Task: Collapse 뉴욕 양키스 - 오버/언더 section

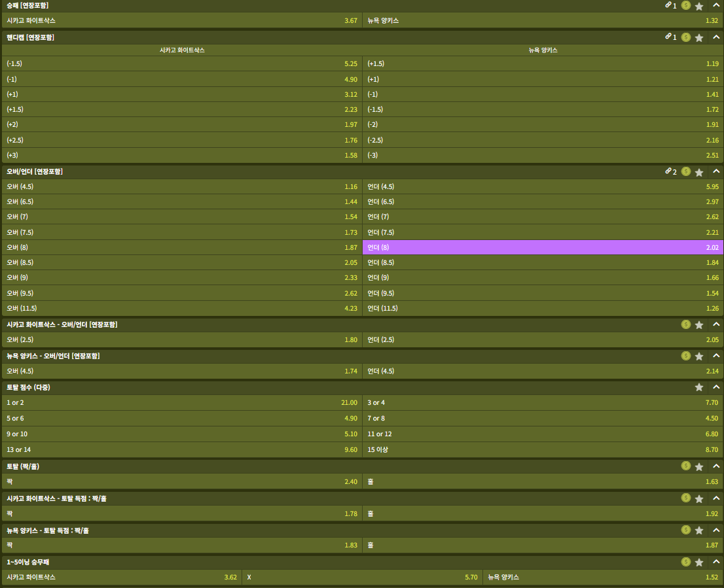Action: [716, 356]
